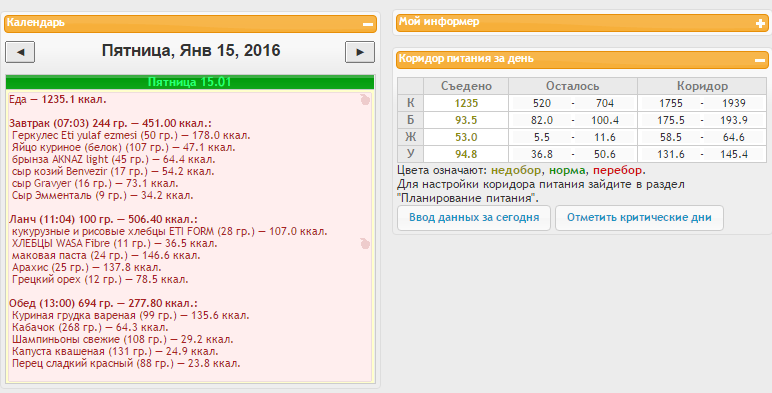Click Грецкий орех entry
The height and width of the screenshot is (393, 772).
tap(100, 280)
